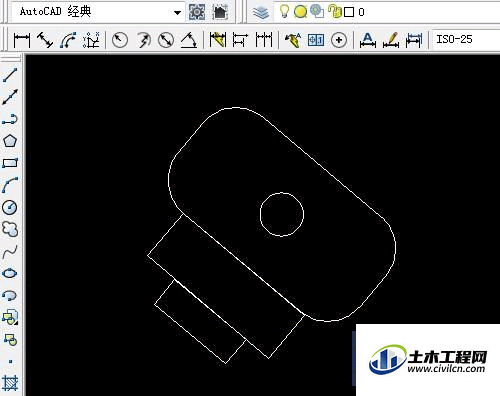Open the Layer Properties Manager

coord(261,12)
